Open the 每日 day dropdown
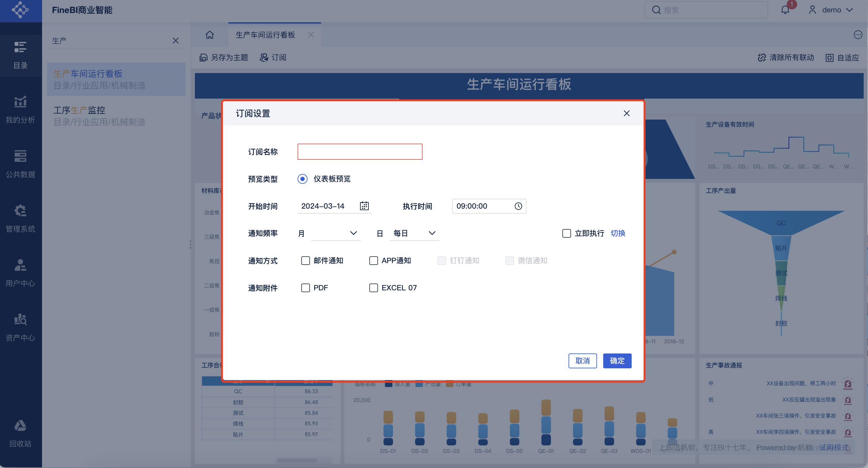 click(x=414, y=233)
